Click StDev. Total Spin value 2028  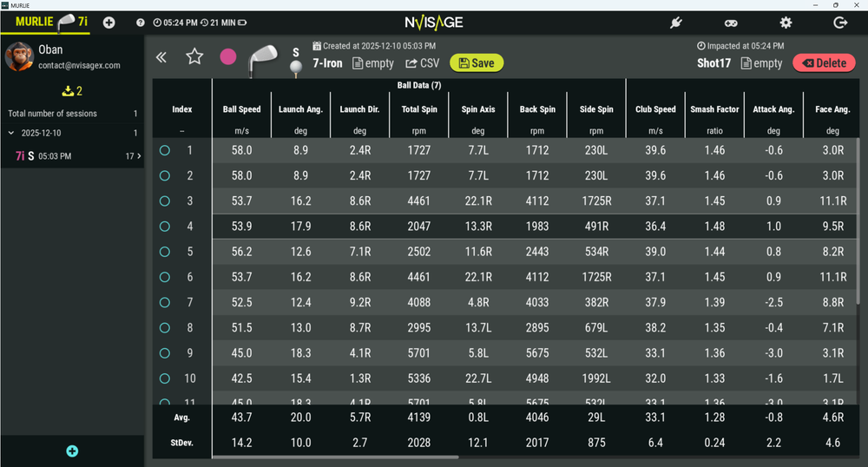pos(419,443)
